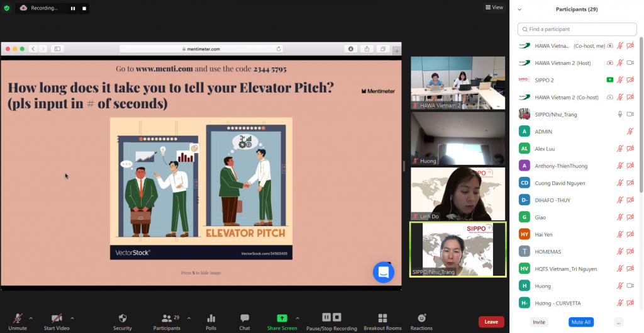Show Safari tab overview
This screenshot has height=333, width=644.
(x=383, y=49)
